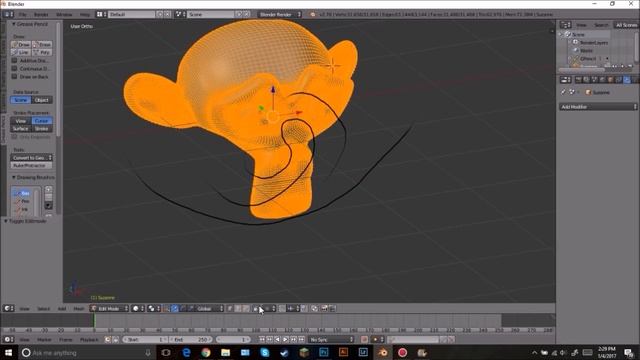Open the Help menu

point(84,14)
